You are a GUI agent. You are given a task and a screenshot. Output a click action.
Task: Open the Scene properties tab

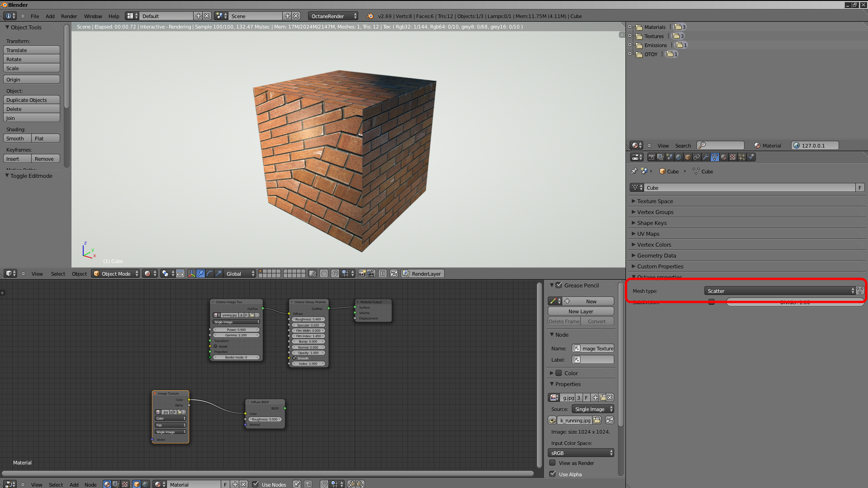[669, 157]
